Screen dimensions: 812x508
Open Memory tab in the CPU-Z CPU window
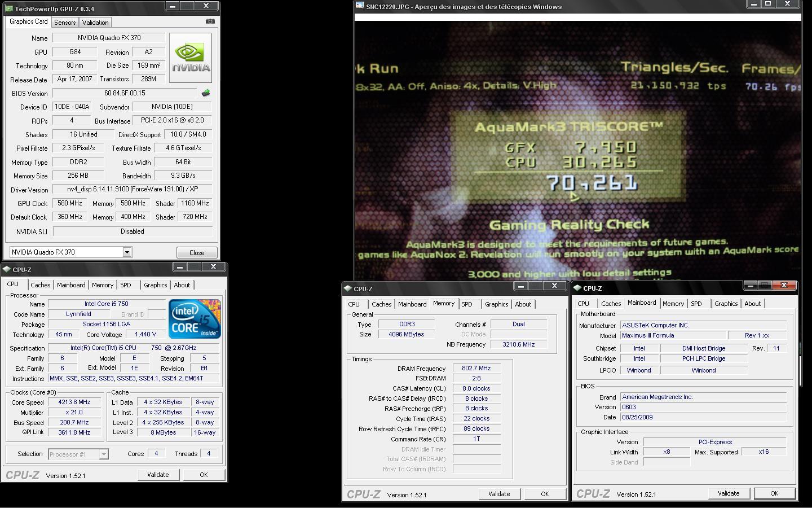click(x=103, y=285)
